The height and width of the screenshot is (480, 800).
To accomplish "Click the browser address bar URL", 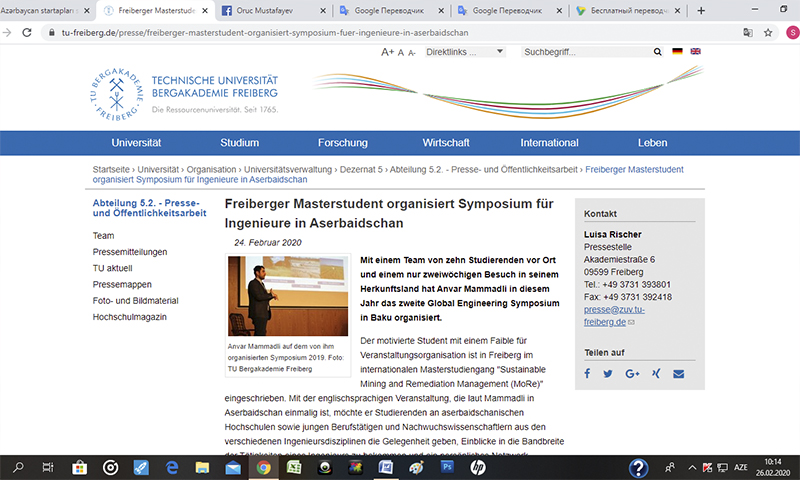I will coord(265,33).
